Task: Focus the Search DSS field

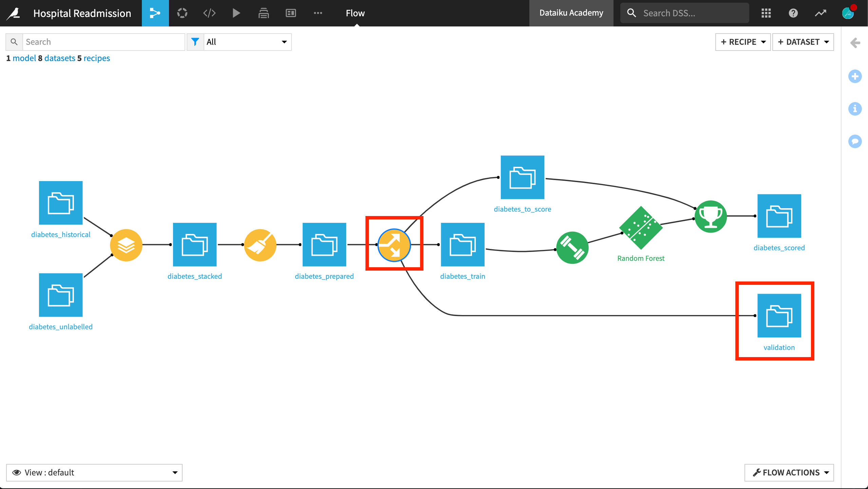Action: click(685, 13)
